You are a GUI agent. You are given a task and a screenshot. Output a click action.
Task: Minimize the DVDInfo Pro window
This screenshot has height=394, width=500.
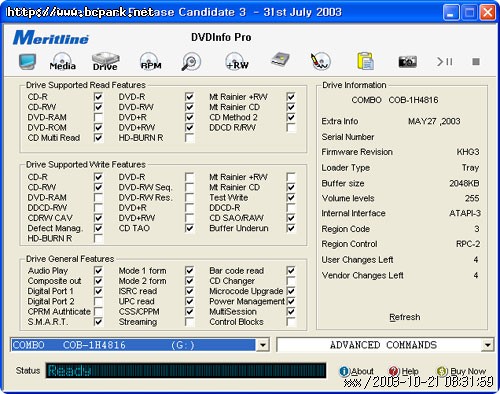(x=451, y=13)
